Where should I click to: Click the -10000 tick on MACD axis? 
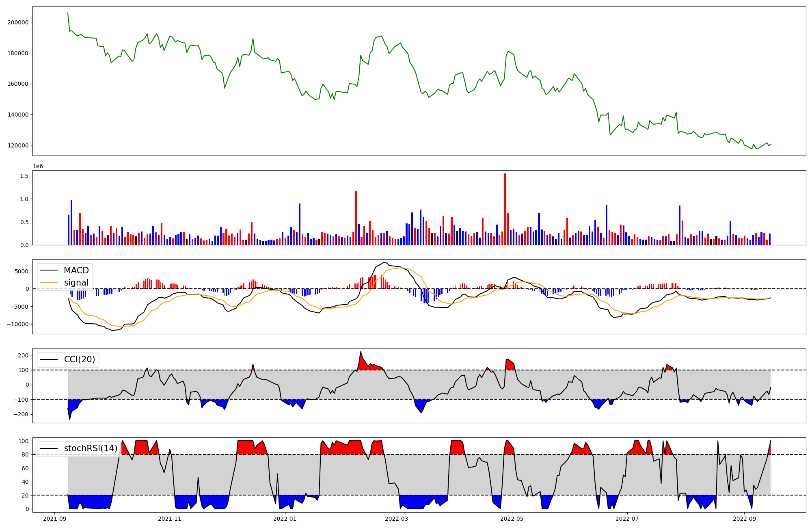click(x=18, y=324)
